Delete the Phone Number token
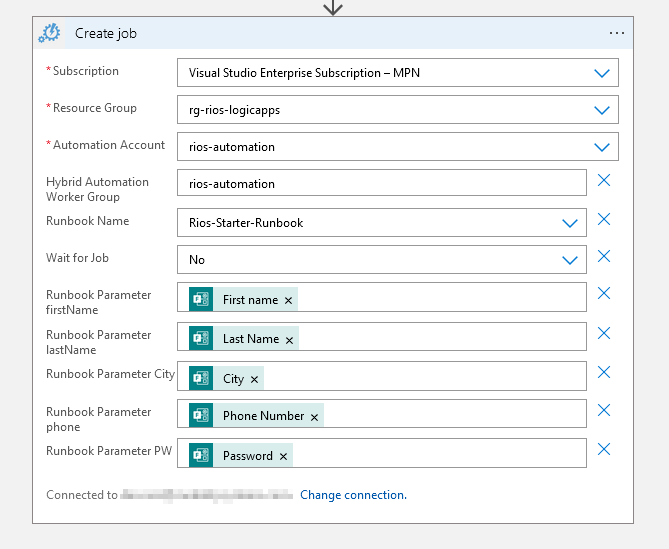The width and height of the screenshot is (669, 549). (314, 417)
